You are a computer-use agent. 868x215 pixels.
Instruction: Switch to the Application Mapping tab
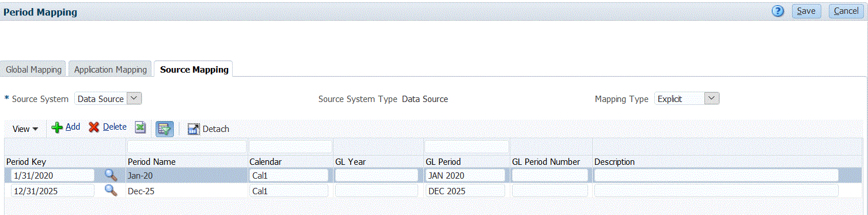click(111, 69)
